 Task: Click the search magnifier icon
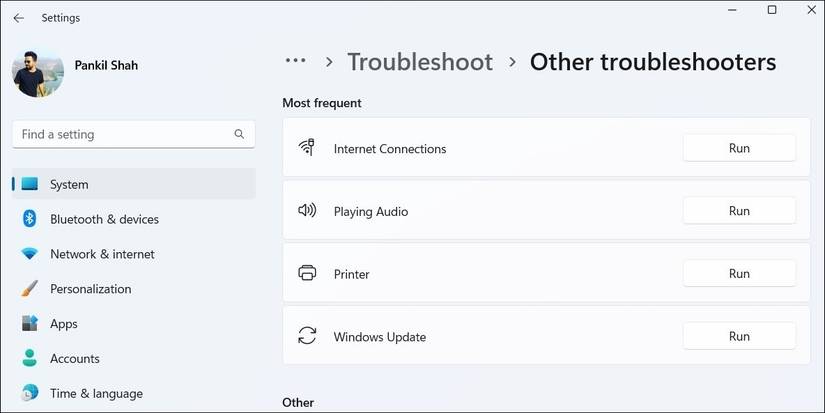point(239,134)
